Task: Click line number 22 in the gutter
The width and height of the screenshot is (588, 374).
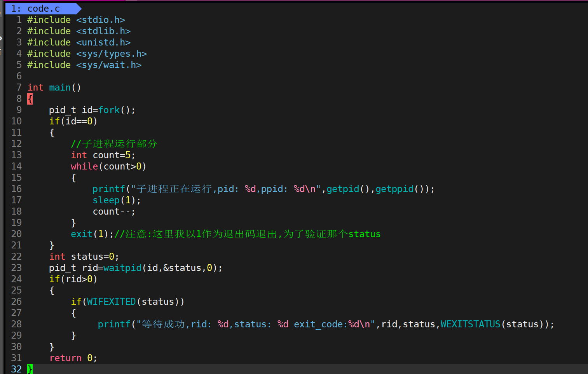Action: pyautogui.click(x=16, y=257)
